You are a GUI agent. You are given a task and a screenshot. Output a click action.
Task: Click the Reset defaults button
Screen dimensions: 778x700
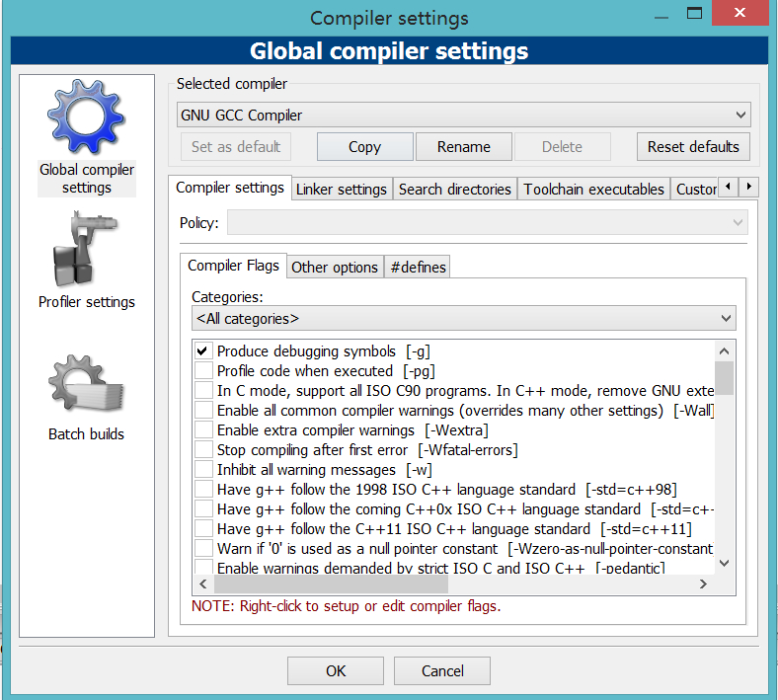[693, 147]
